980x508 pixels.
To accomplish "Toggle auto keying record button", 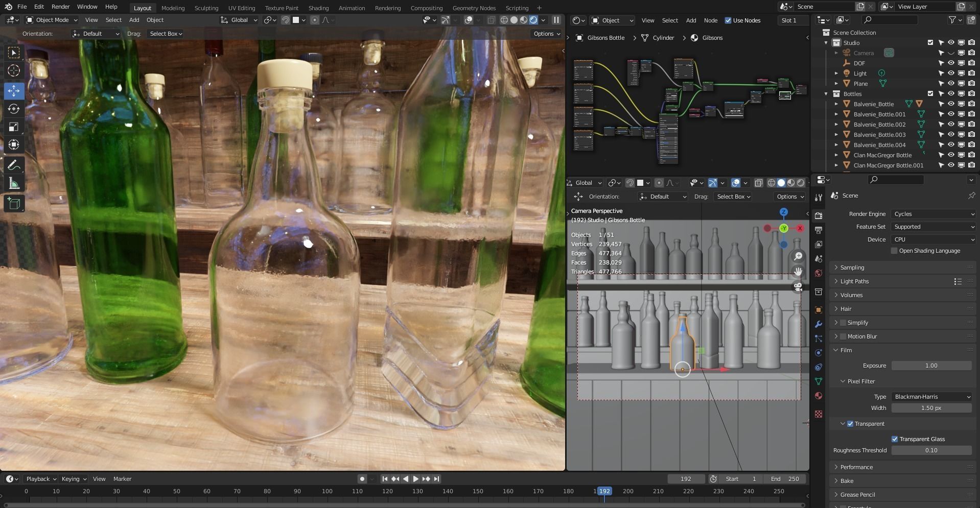I will tap(362, 479).
